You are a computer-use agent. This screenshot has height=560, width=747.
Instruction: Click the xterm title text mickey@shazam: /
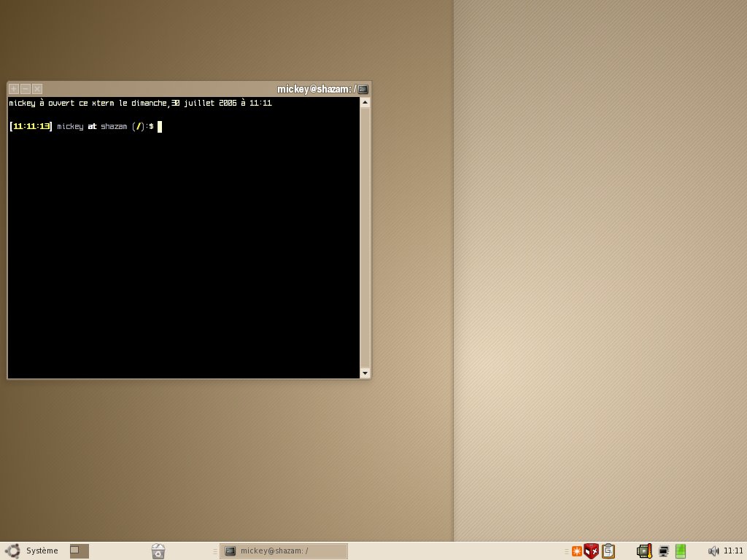tap(317, 89)
